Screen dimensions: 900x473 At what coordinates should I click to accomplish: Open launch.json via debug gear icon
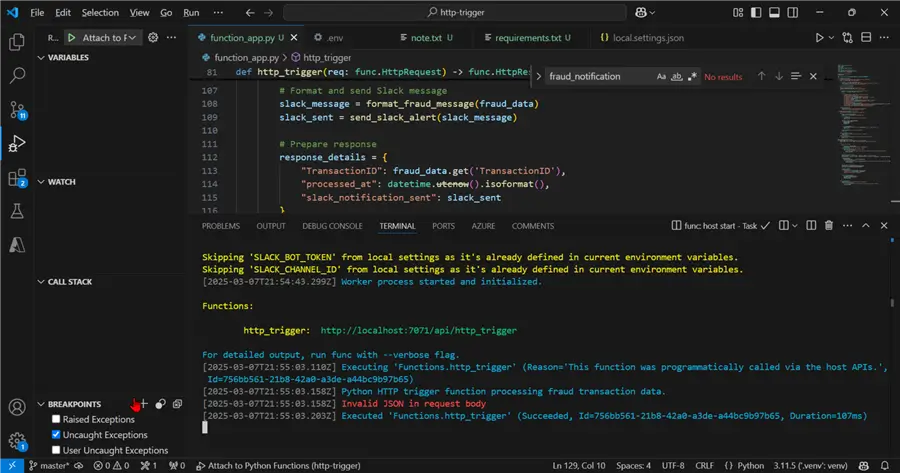(153, 38)
